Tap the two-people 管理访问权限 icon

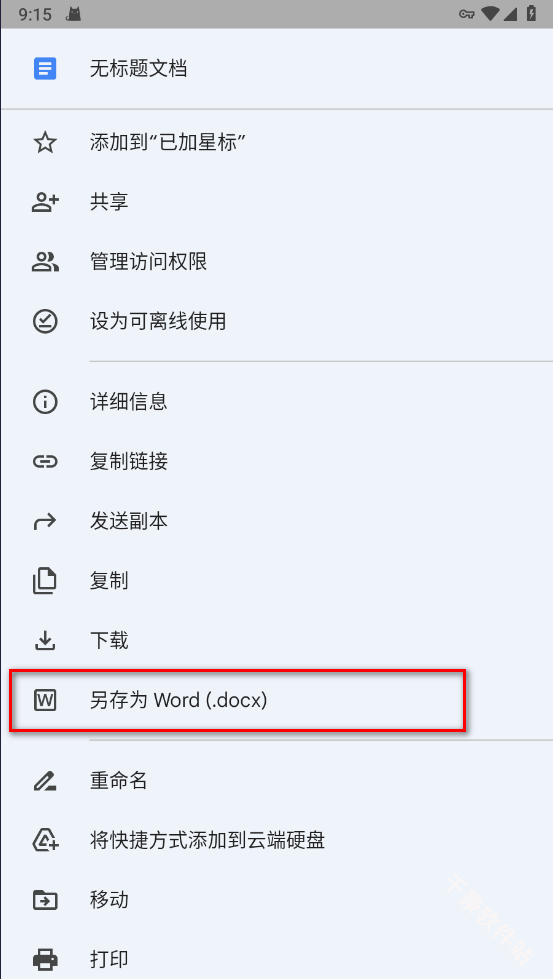(x=45, y=262)
